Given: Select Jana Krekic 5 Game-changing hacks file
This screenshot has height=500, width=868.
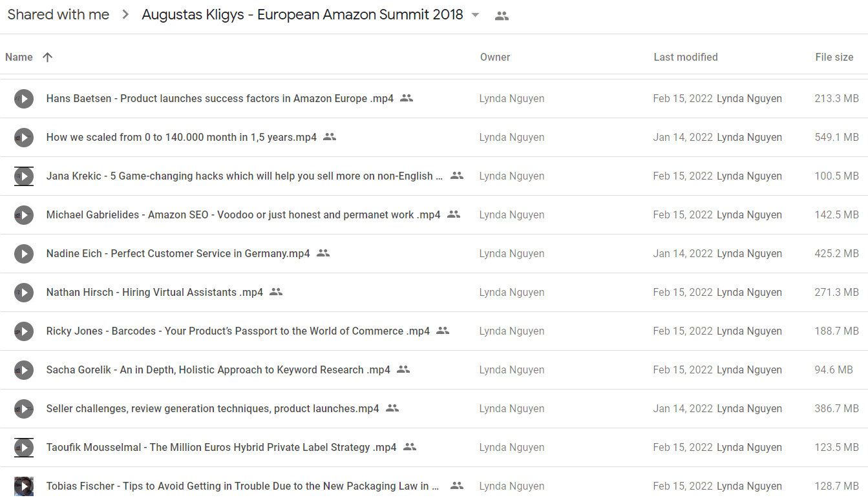Looking at the screenshot, I should (x=244, y=176).
